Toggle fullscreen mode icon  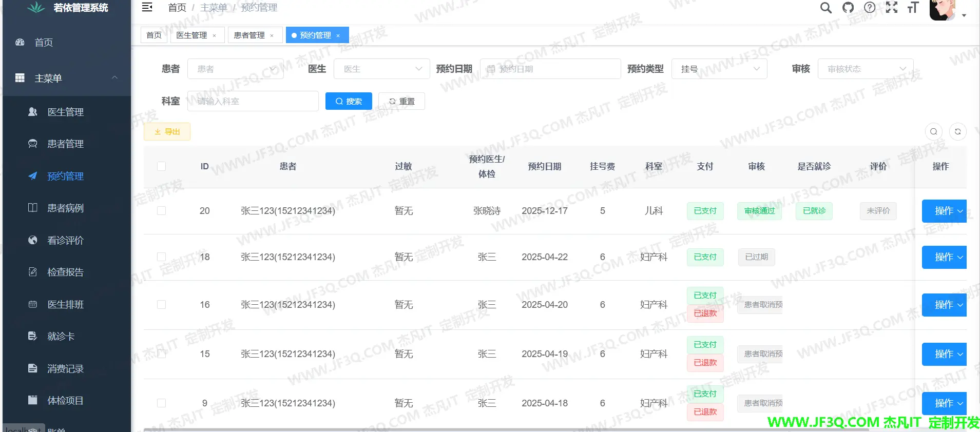pos(892,8)
